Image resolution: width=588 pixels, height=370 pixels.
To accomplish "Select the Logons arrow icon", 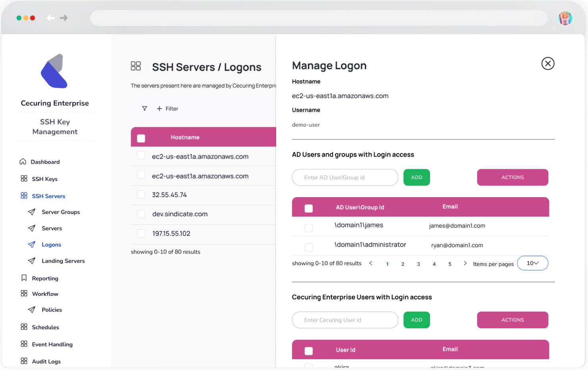I will click(32, 244).
